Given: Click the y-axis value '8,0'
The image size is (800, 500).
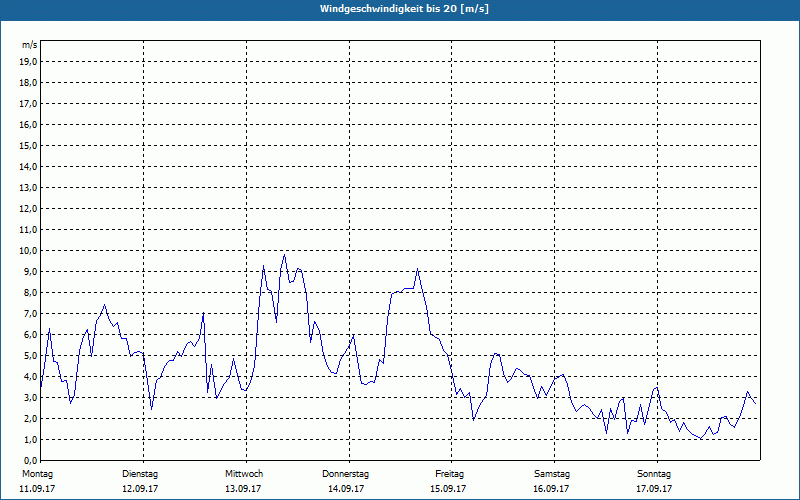Looking at the screenshot, I should (x=30, y=292).
